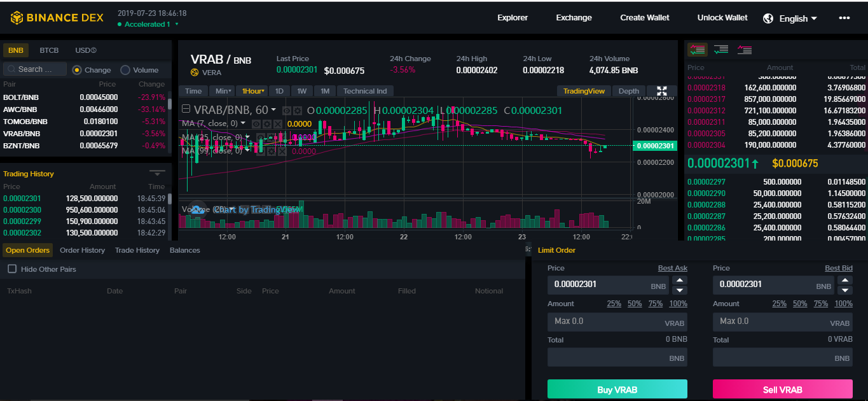
Task: Open the Min interval dropdown
Action: (x=223, y=91)
